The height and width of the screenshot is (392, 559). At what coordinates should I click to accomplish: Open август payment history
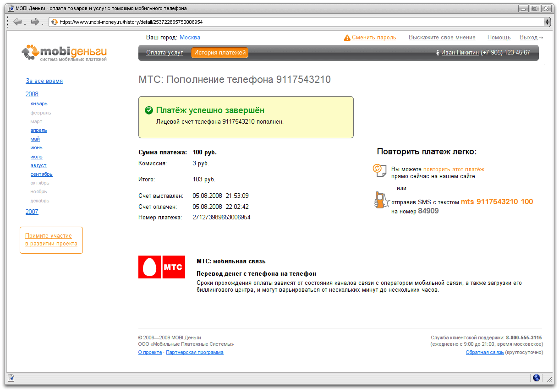(x=38, y=166)
